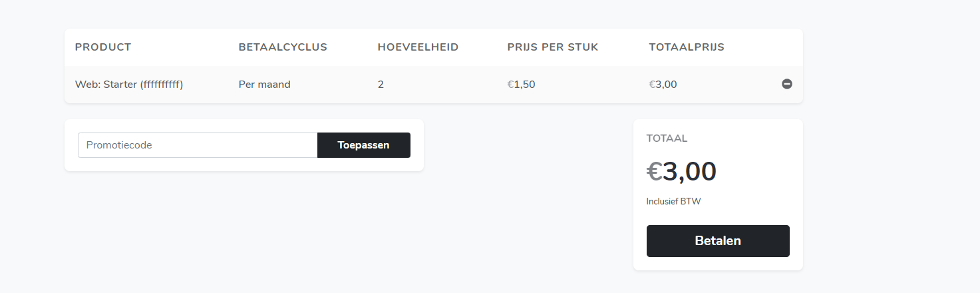The width and height of the screenshot is (980, 293).
Task: Click Betalen to check out
Action: pyautogui.click(x=718, y=241)
